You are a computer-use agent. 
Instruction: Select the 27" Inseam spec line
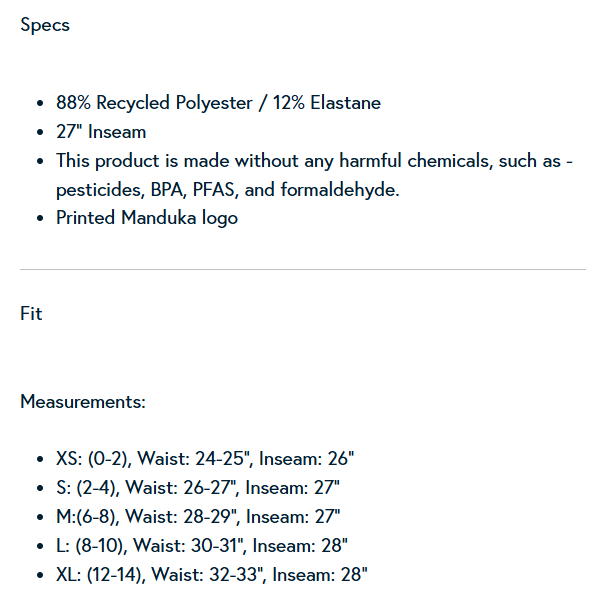tap(101, 132)
